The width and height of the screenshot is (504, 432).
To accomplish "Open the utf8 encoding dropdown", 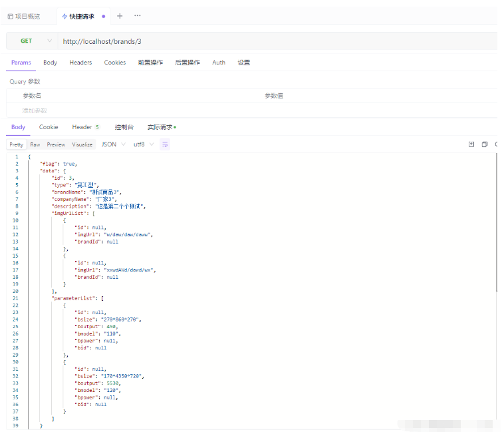I will (144, 144).
